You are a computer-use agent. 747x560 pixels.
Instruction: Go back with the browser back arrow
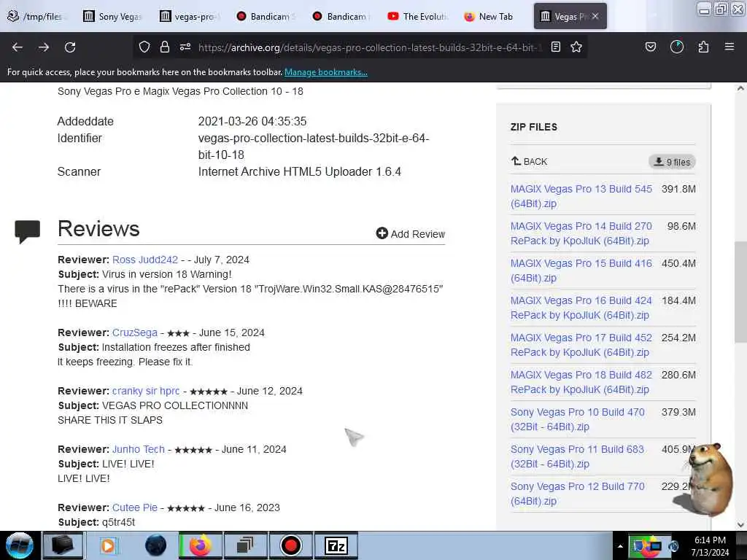pos(18,47)
